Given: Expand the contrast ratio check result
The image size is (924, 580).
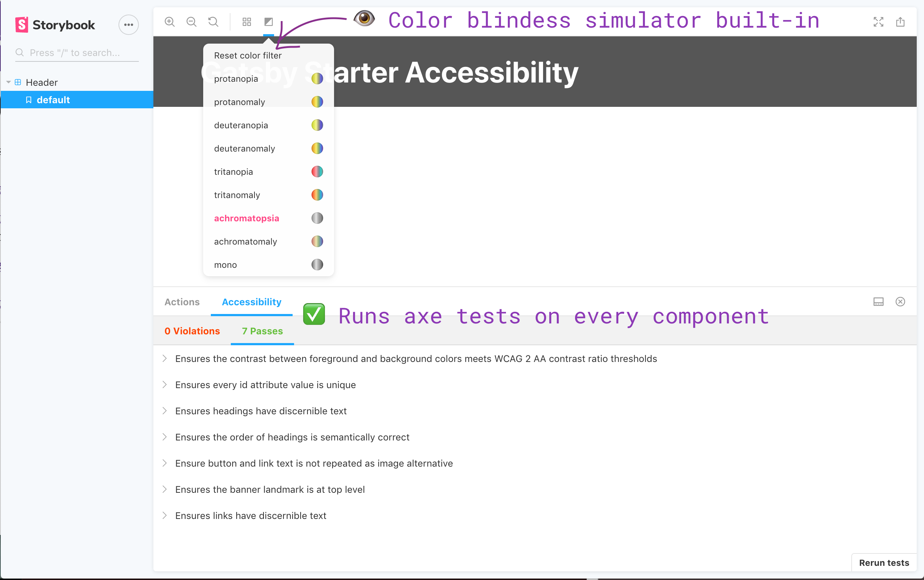Looking at the screenshot, I should pos(165,359).
